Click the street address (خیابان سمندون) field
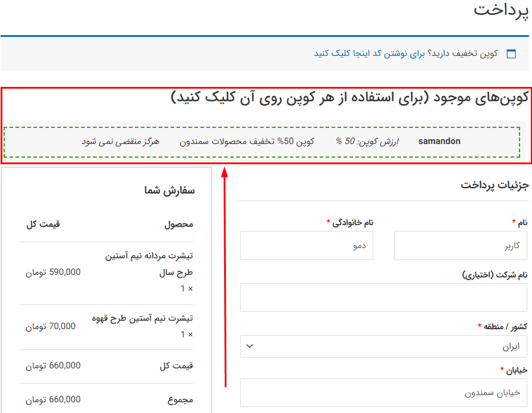 (x=383, y=393)
